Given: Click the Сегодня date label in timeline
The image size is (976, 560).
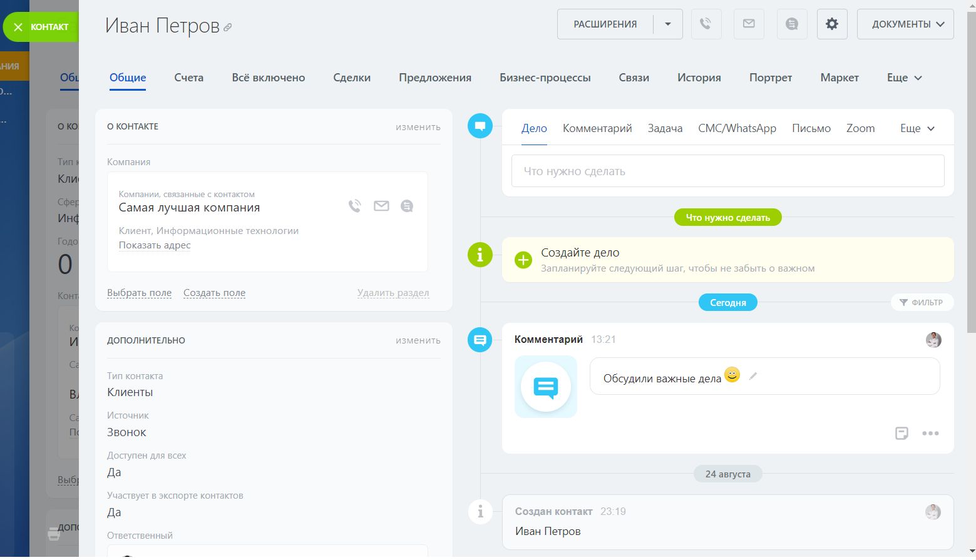Looking at the screenshot, I should 728,302.
